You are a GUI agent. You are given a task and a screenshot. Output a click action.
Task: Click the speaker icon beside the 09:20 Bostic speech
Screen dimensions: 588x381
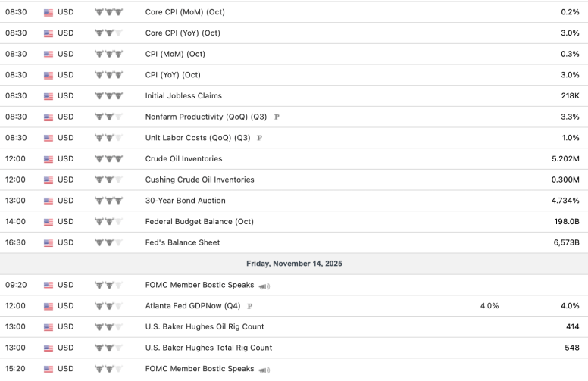(264, 286)
